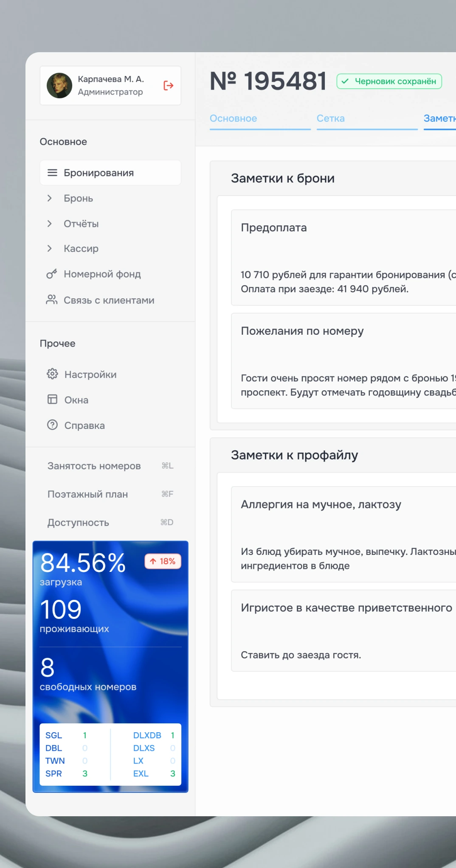Click the ⌘L shortcut hint
Image resolution: width=456 pixels, height=868 pixels.
167,466
